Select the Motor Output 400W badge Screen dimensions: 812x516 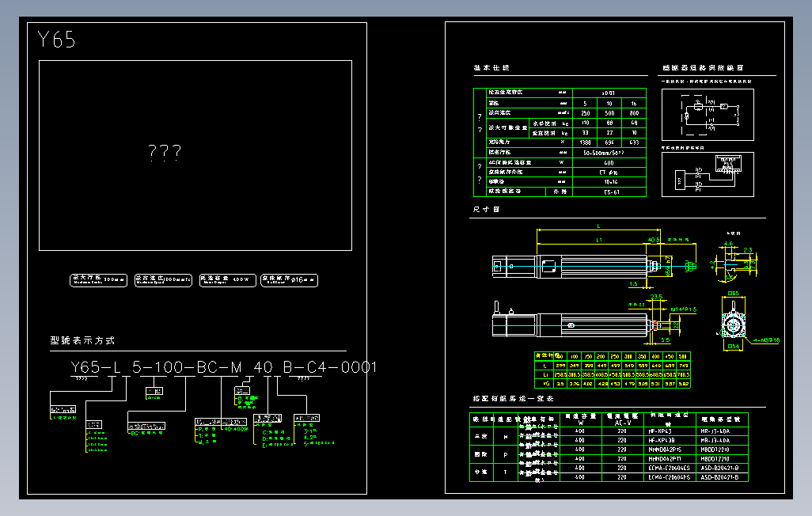[228, 279]
